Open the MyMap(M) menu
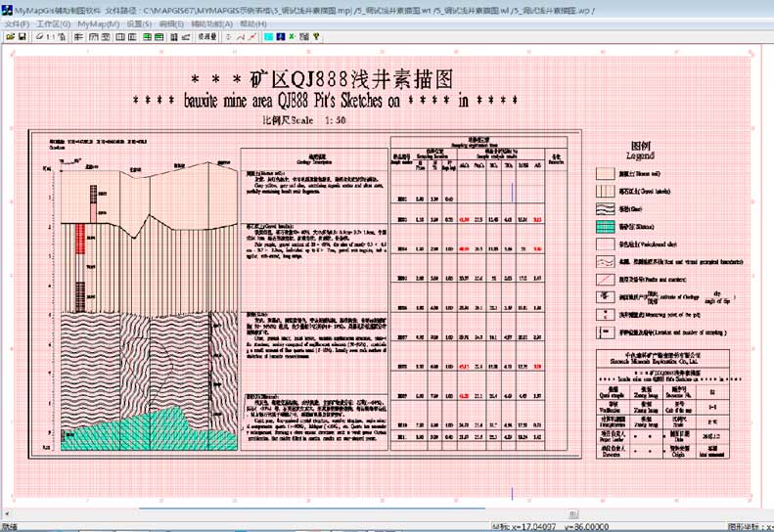 coord(99,22)
